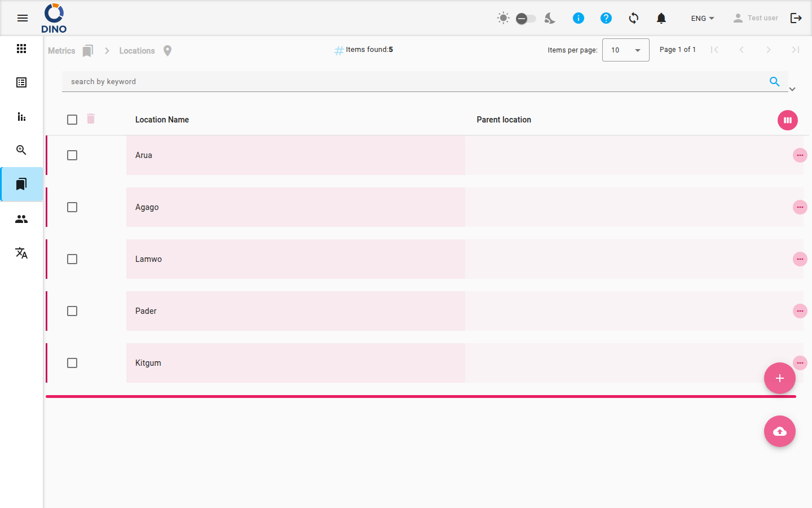
Task: Click the Page 1 of 1 label
Action: [x=678, y=50]
